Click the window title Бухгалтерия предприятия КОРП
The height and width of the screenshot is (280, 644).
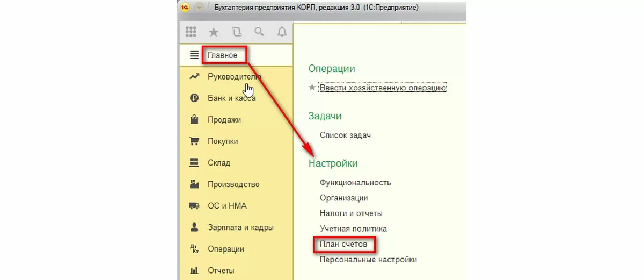click(x=316, y=8)
